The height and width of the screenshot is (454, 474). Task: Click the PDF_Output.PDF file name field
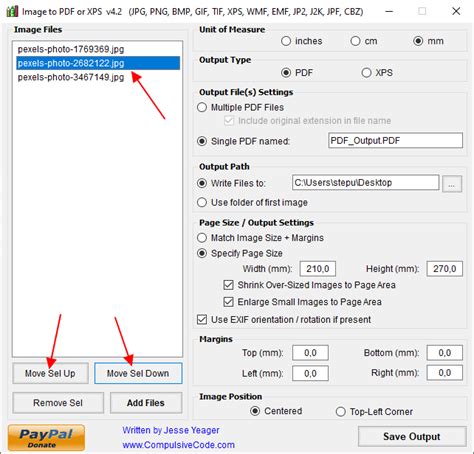coord(395,140)
